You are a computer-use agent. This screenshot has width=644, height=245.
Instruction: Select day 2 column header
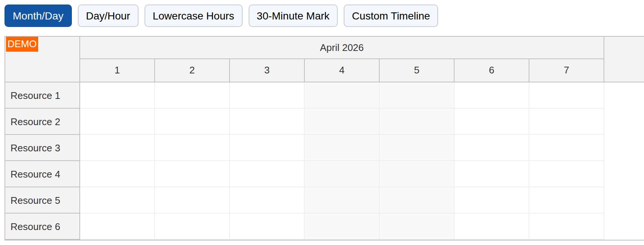click(x=192, y=70)
